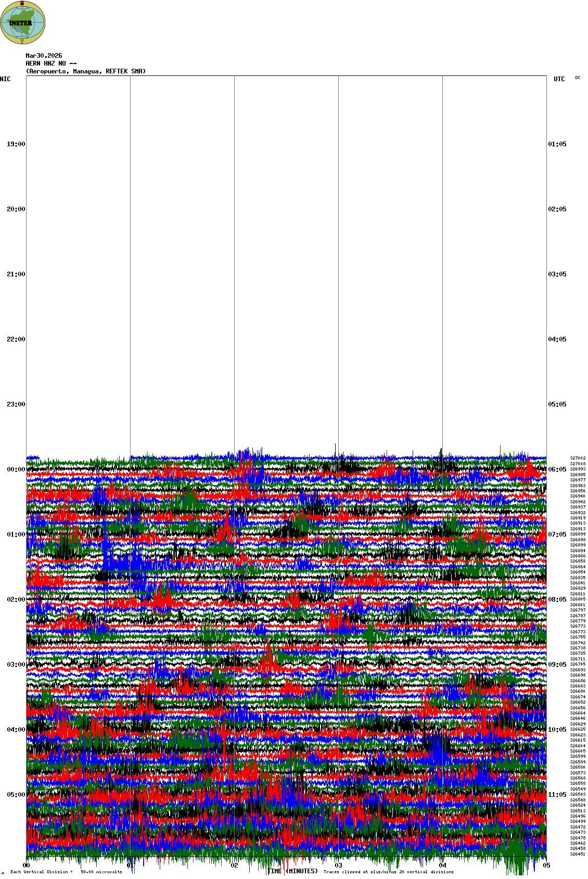Click the 06:05 UTC time label

[x=557, y=469]
